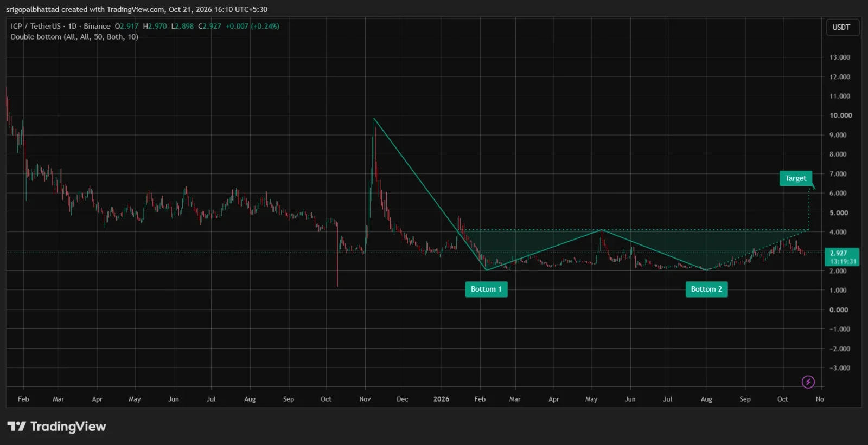Click the 5.000 price axis label
Viewport: 868px width, 445px height.
coord(839,213)
